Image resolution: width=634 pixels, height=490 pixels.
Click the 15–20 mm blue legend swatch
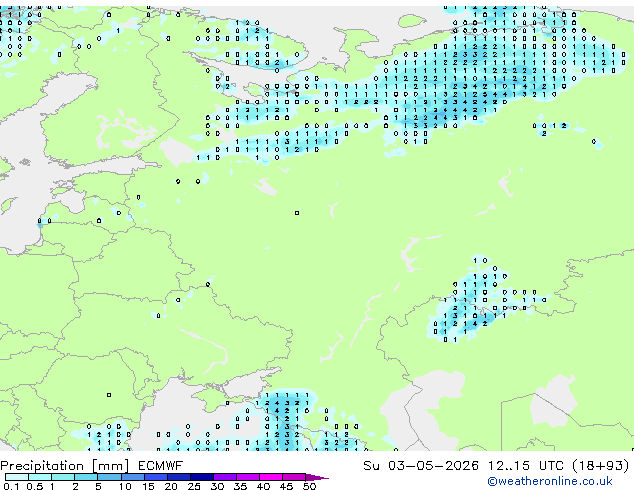[156, 477]
